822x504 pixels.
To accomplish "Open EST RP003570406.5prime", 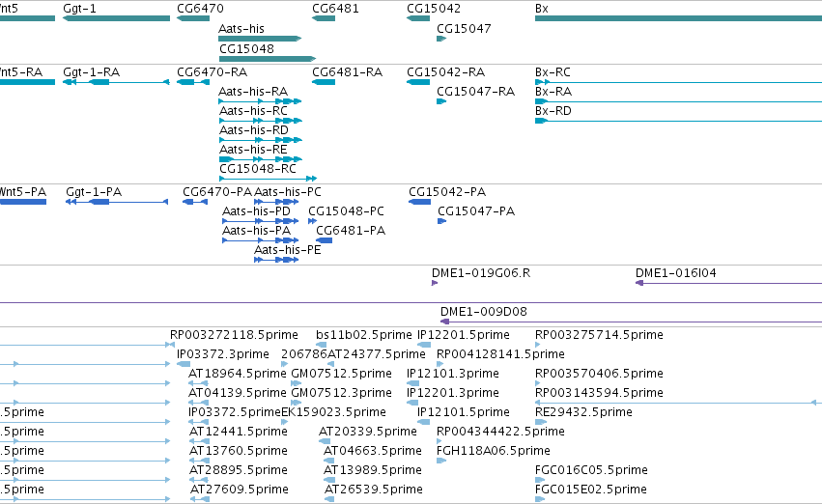I will [x=599, y=374].
